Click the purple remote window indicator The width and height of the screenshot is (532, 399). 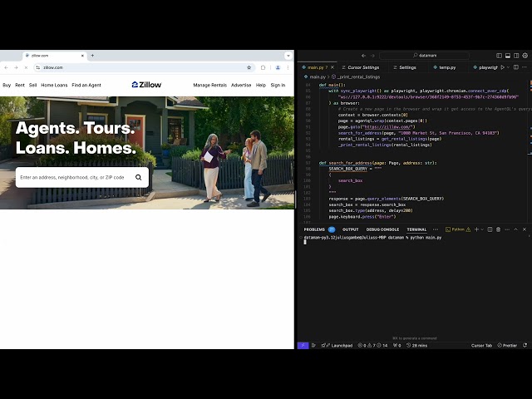coord(303,346)
